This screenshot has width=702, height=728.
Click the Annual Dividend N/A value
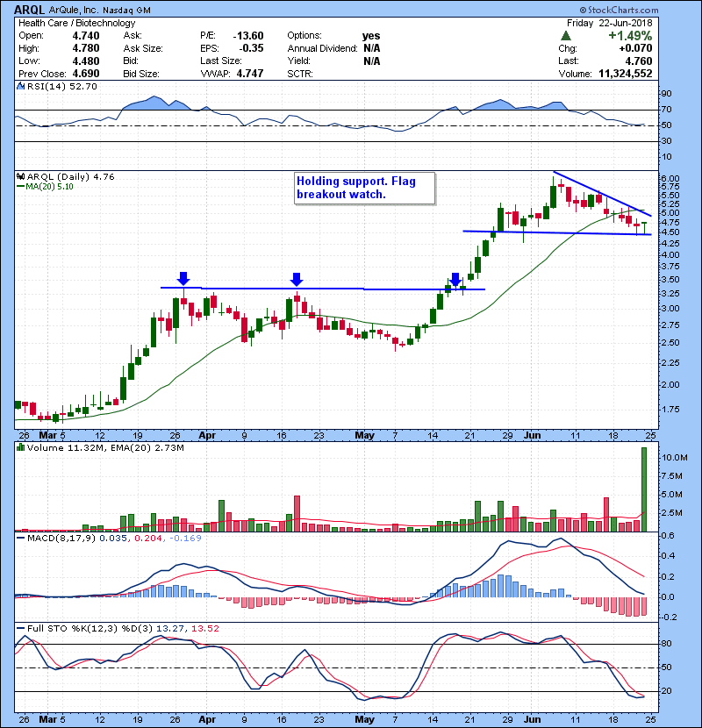point(372,48)
